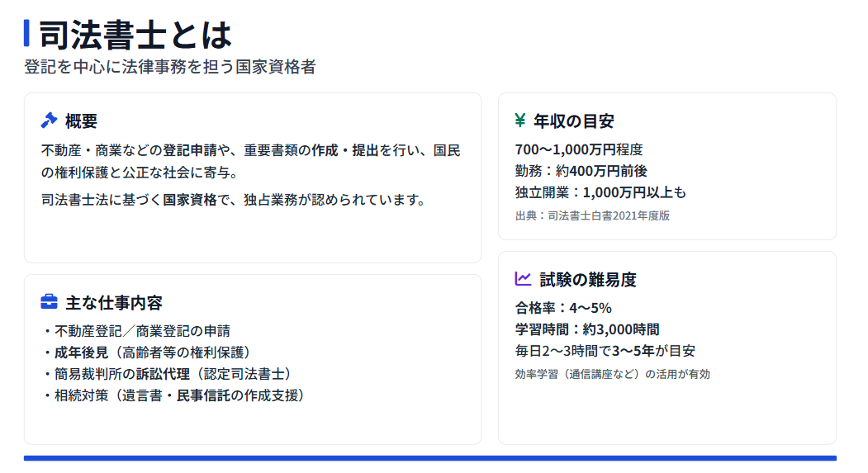Image resolution: width=868 pixels, height=473 pixels.
Task: Click the briefcase icon beside 主な仕事内容
Action: point(49,302)
